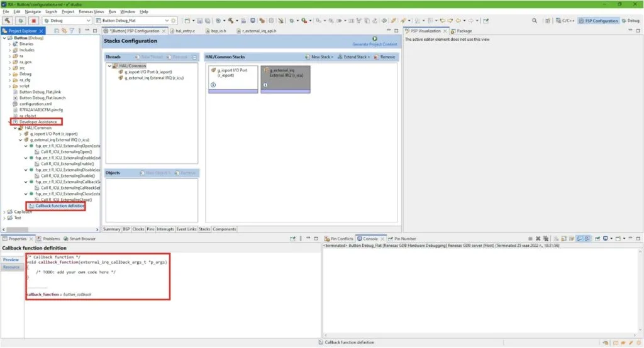Open the File menu

coord(6,11)
